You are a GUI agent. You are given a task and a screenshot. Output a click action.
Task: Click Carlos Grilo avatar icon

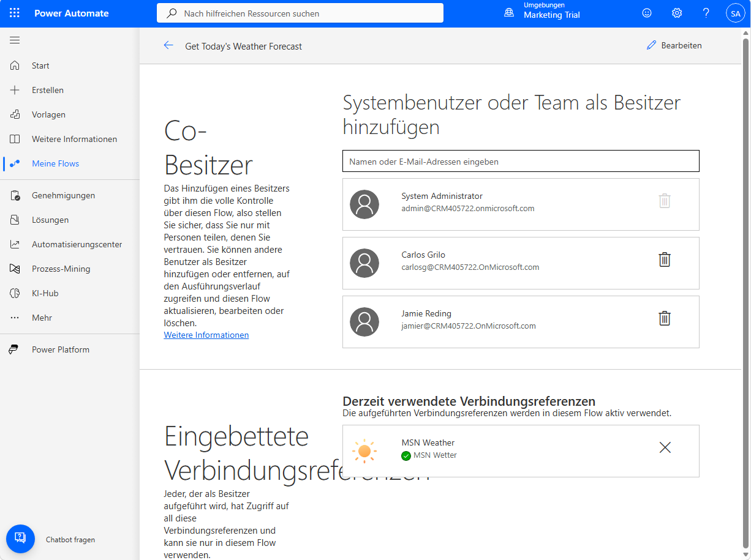pos(364,263)
